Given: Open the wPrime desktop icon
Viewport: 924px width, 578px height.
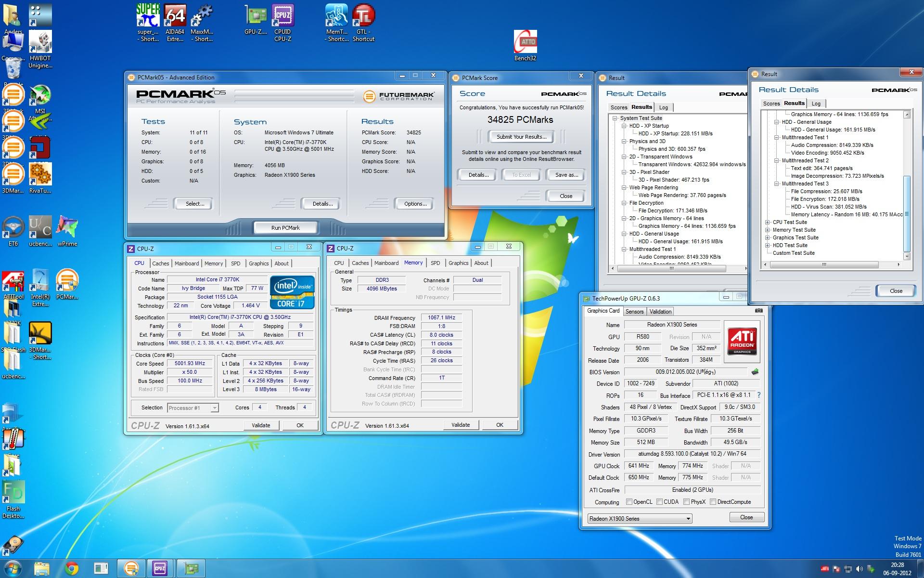Looking at the screenshot, I should point(67,231).
